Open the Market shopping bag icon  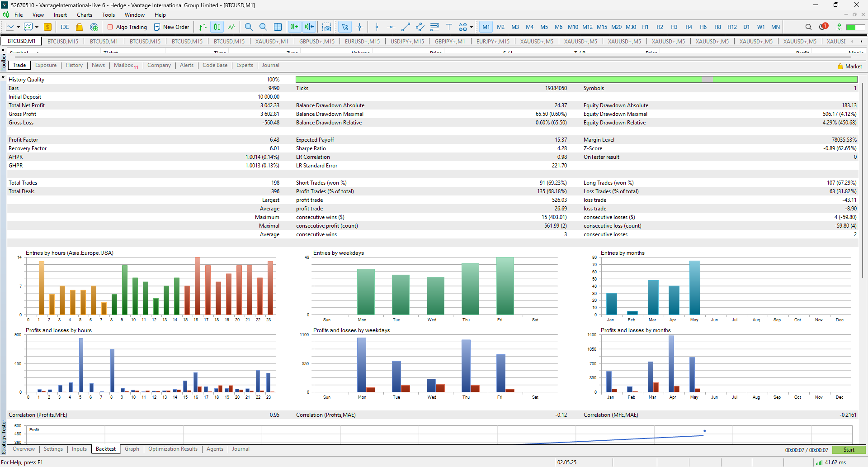click(79, 27)
